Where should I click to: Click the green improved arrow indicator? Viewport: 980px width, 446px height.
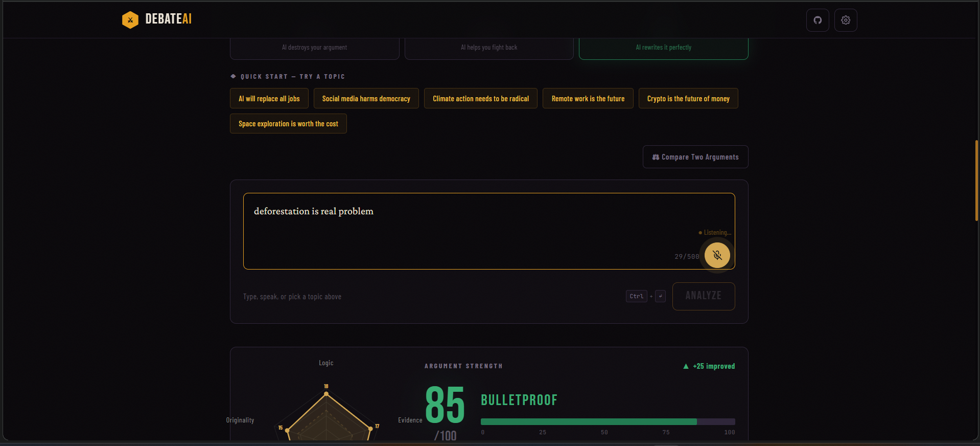(x=686, y=366)
